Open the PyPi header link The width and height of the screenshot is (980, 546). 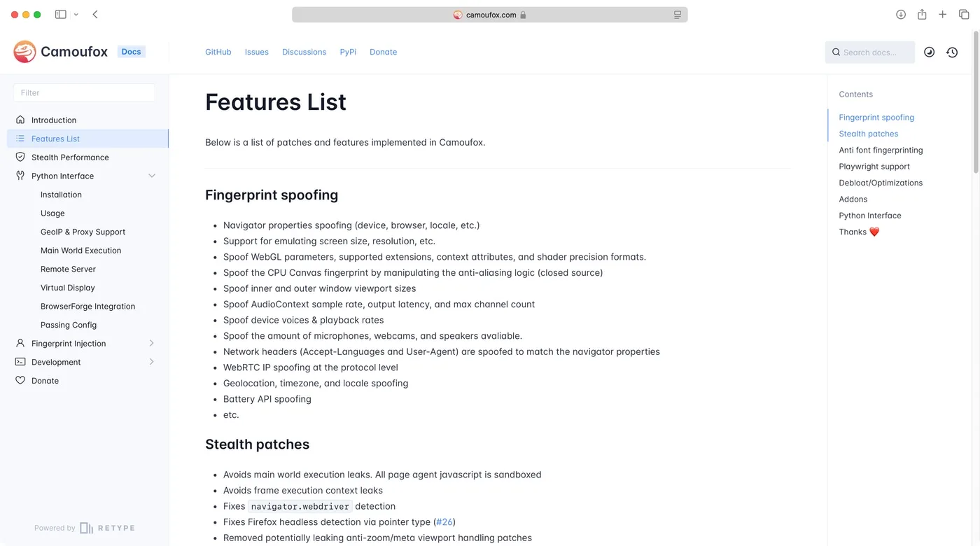tap(348, 52)
